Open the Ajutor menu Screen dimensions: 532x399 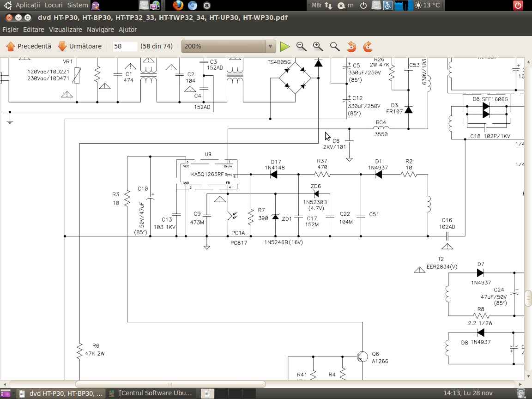pyautogui.click(x=127, y=30)
